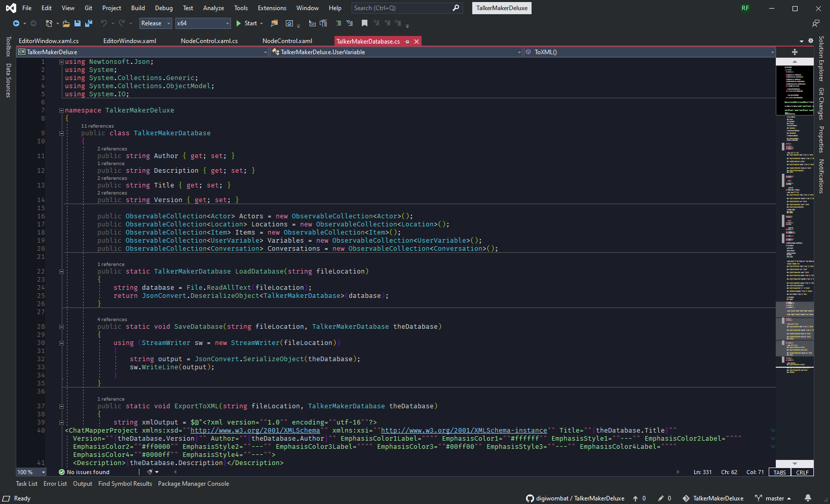Switch to the NodeControl.xaml.cs tab
The width and height of the screenshot is (830, 504).
click(209, 41)
